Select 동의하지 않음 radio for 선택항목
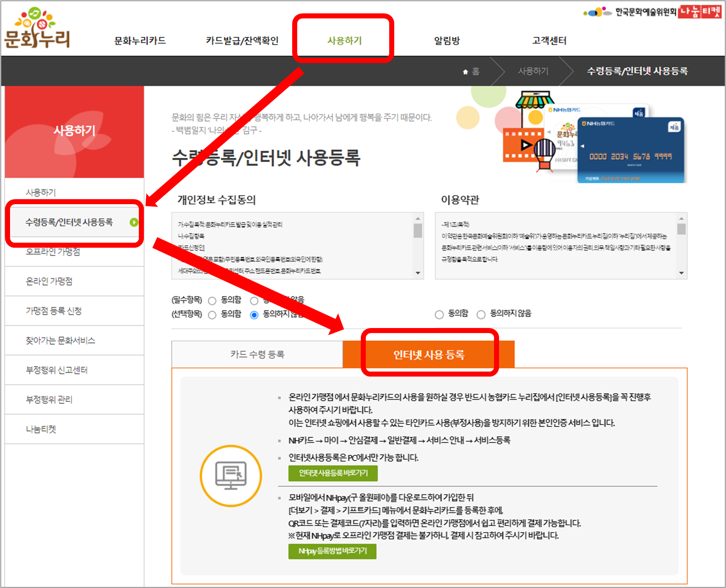Viewport: 726px width, 588px height. (x=254, y=315)
